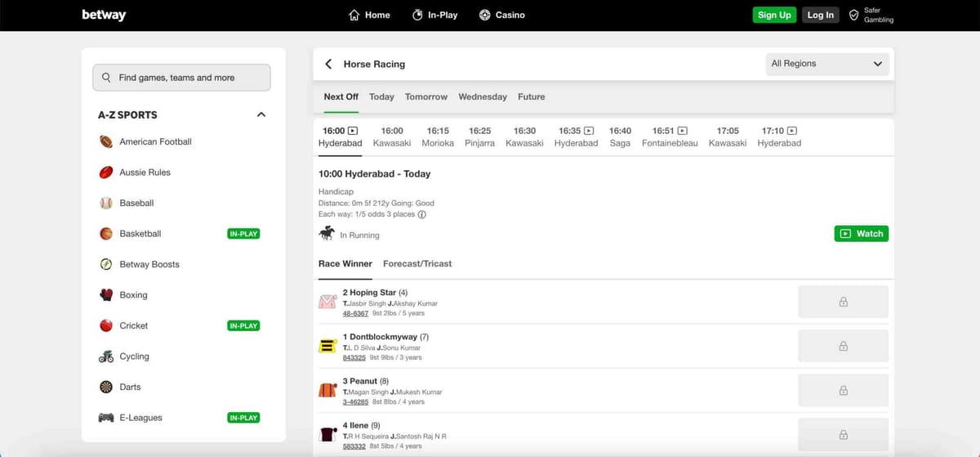Click the Safer Gambling shield icon
Viewport: 980px width, 457px height.
coord(853,15)
